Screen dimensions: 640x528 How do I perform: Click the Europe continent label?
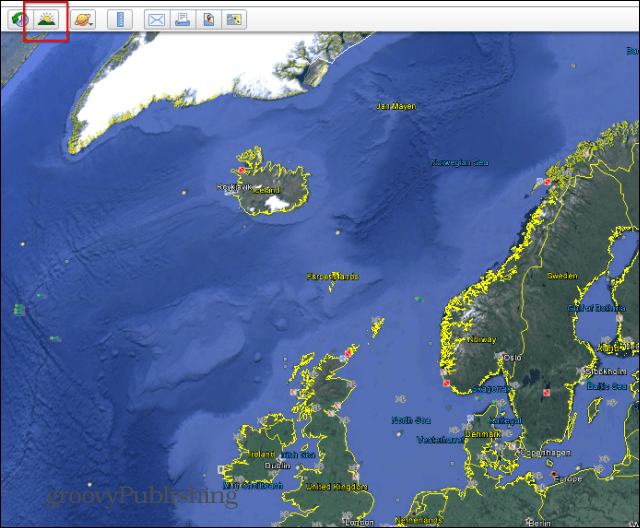569,479
